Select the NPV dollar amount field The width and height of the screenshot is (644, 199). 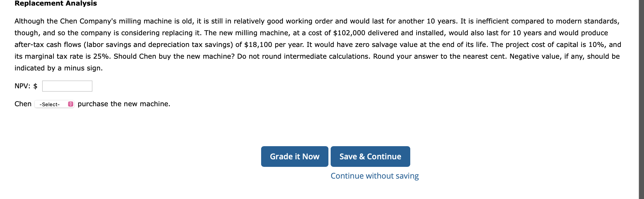[x=67, y=86]
